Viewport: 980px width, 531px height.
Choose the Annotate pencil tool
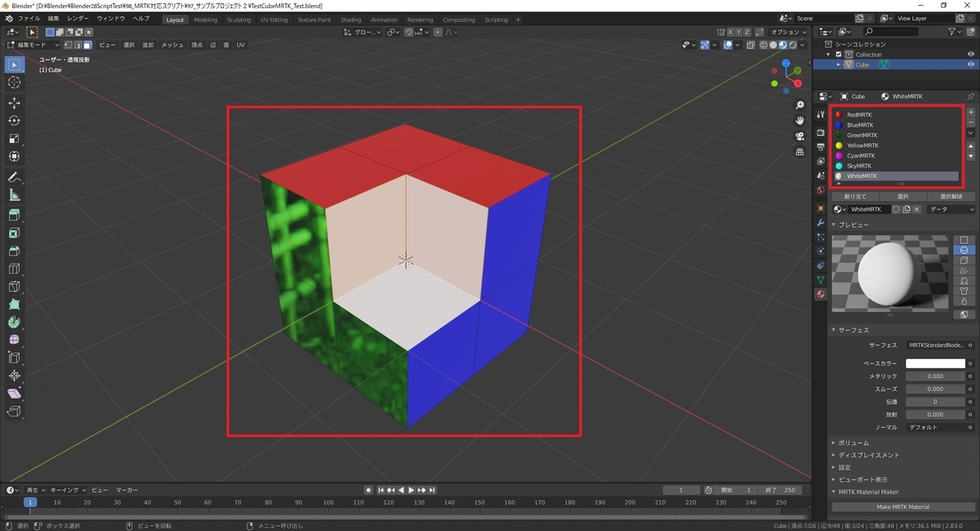pos(14,177)
